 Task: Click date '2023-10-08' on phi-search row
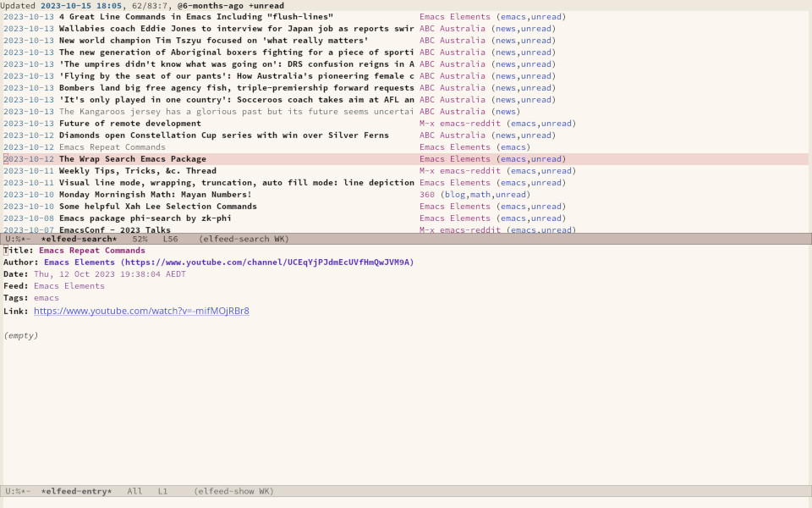click(29, 218)
